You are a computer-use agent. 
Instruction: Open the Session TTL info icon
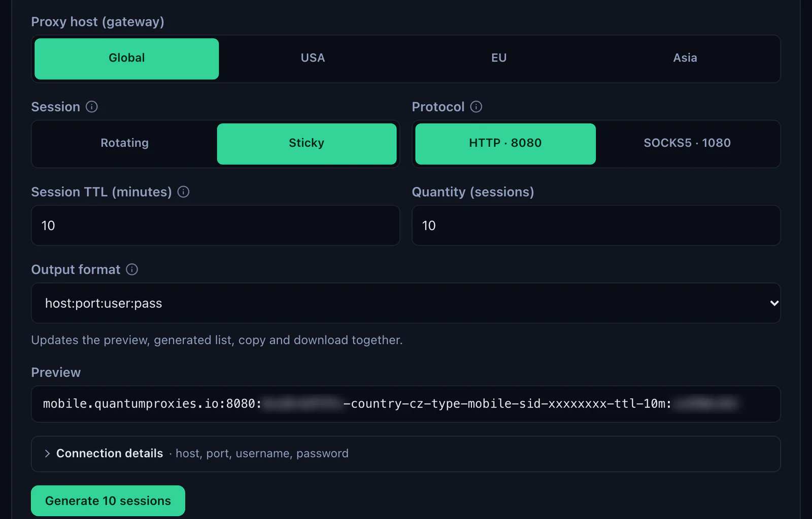click(183, 192)
